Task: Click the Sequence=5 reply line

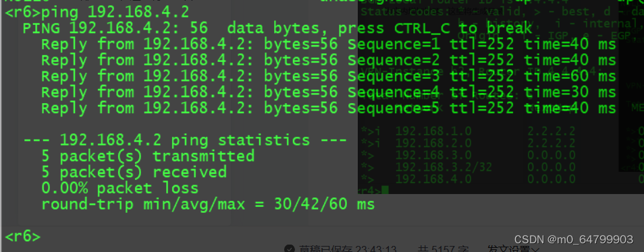Action: tap(328, 108)
